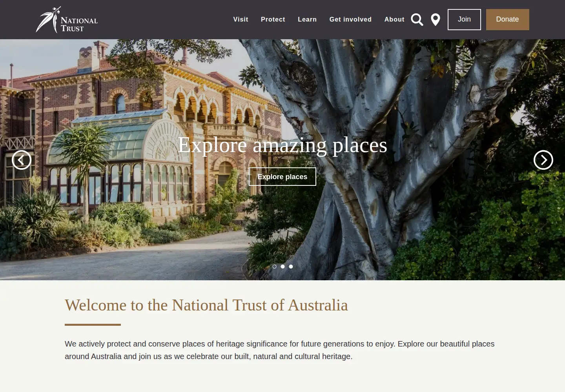Select the first carousel dot
Screen dimensions: 565x392
click(x=274, y=267)
